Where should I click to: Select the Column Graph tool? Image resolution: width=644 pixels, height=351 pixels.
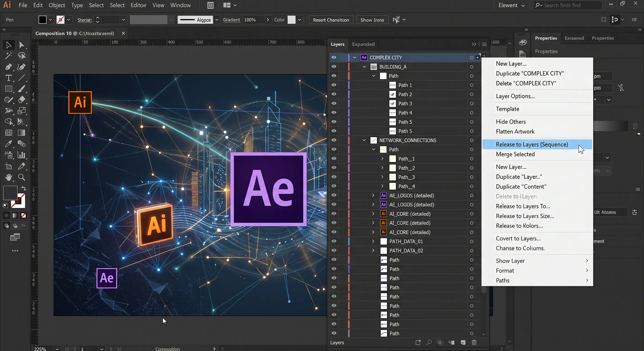pyautogui.click(x=21, y=155)
